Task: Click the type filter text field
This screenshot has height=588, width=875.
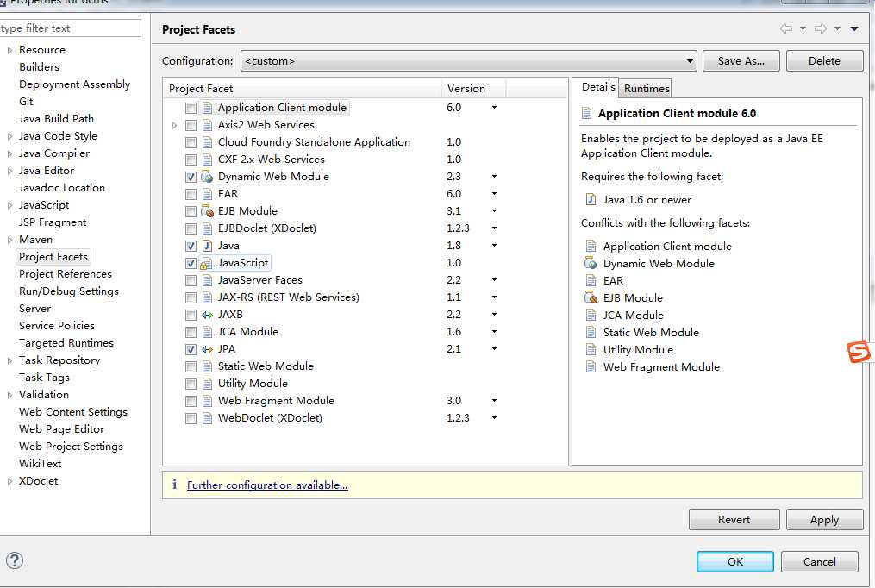Action: 71,28
